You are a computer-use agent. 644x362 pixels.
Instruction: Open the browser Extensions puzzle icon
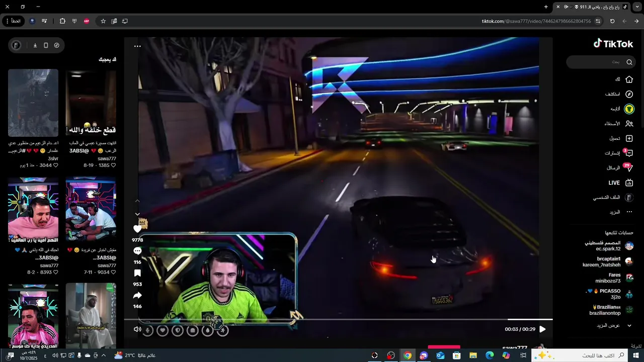62,21
